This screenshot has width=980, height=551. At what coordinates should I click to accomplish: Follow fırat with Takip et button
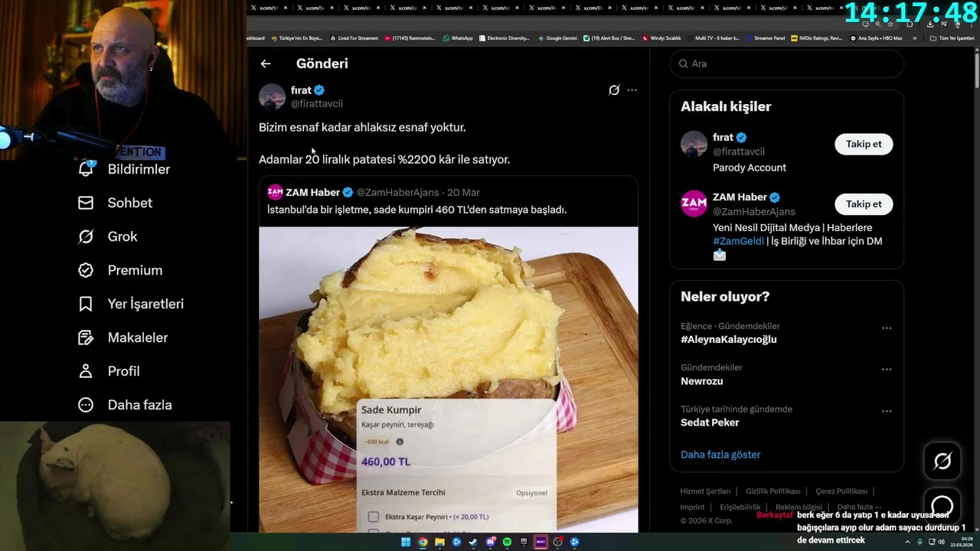[x=864, y=144]
